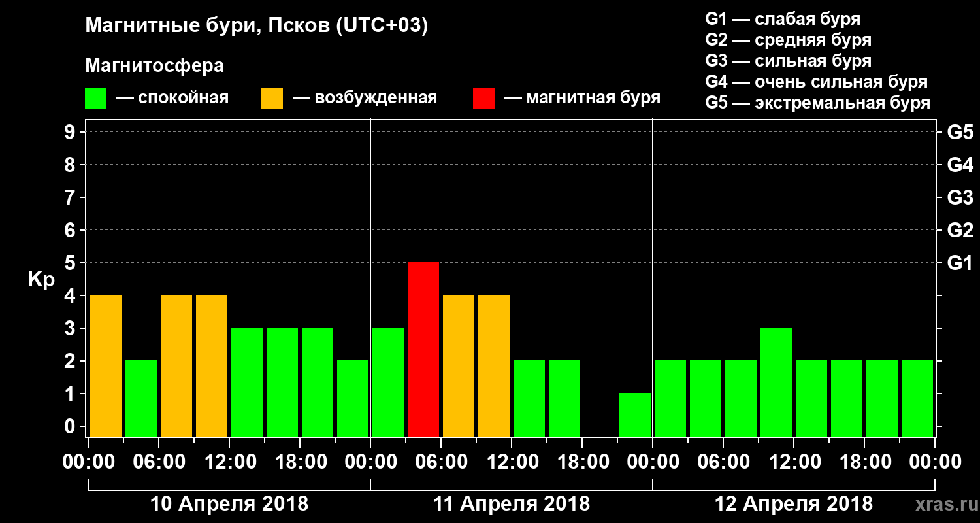Click the 'G3' right-axis label beside the grid
This screenshot has height=523, width=980.
(x=960, y=197)
